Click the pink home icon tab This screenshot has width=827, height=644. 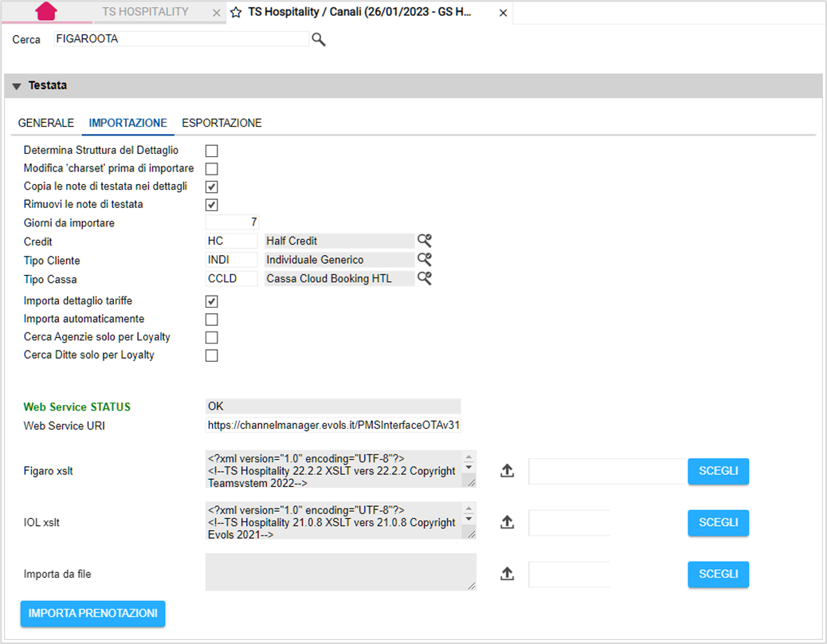click(46, 12)
